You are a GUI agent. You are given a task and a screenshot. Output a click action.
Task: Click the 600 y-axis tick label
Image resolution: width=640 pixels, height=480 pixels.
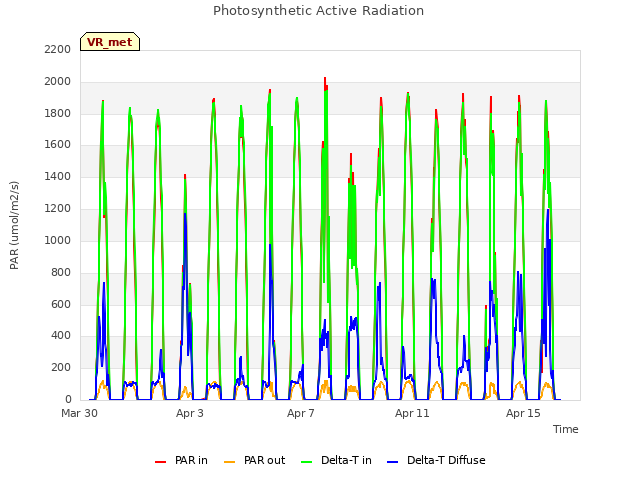pyautogui.click(x=61, y=304)
